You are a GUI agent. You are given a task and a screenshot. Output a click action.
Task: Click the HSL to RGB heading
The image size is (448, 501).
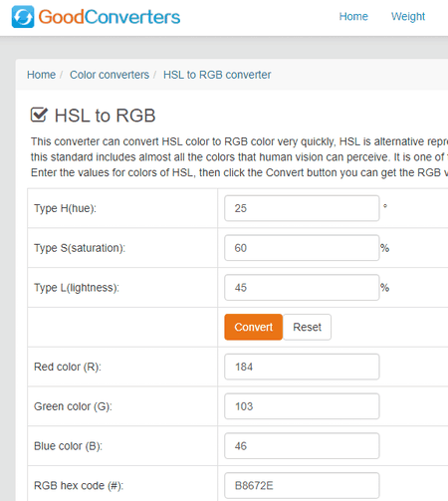click(105, 116)
